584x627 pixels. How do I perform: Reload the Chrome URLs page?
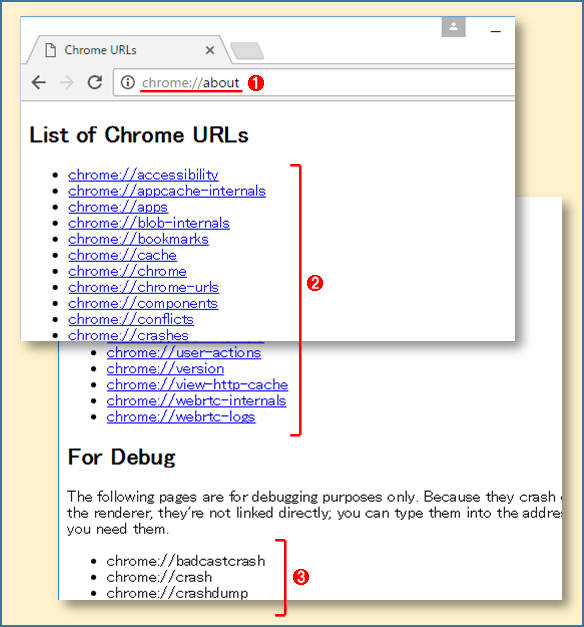95,82
